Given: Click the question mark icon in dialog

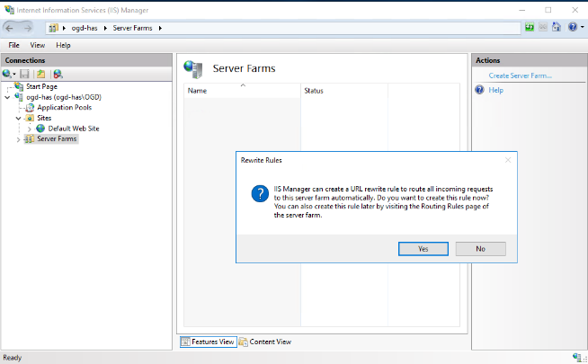Looking at the screenshot, I should (260, 193).
